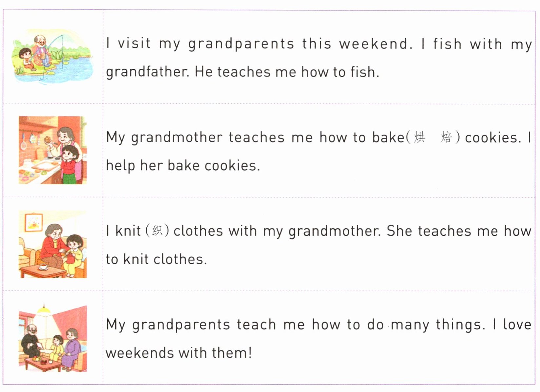The height and width of the screenshot is (392, 540).
Task: Click the words 'She teaches me how'
Action: (459, 231)
